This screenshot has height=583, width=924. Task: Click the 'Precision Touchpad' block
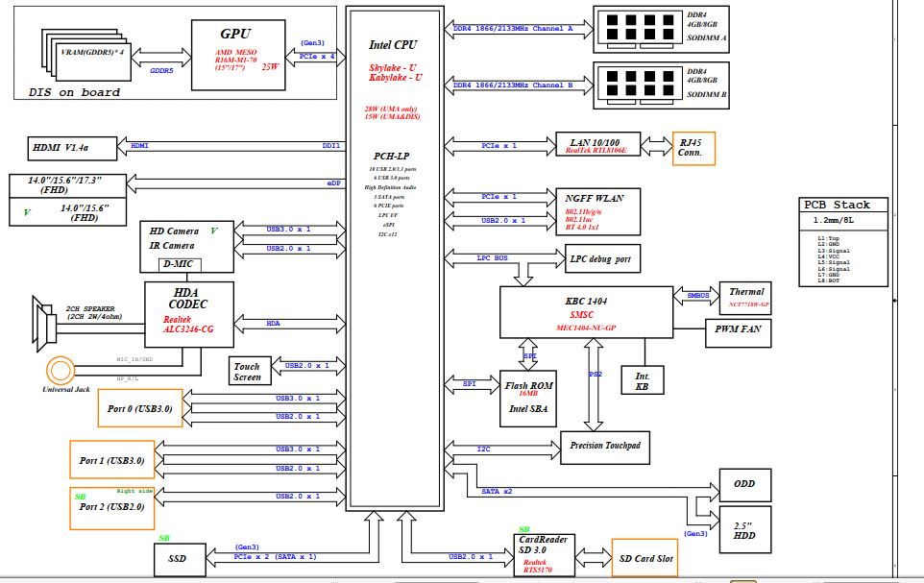click(604, 448)
